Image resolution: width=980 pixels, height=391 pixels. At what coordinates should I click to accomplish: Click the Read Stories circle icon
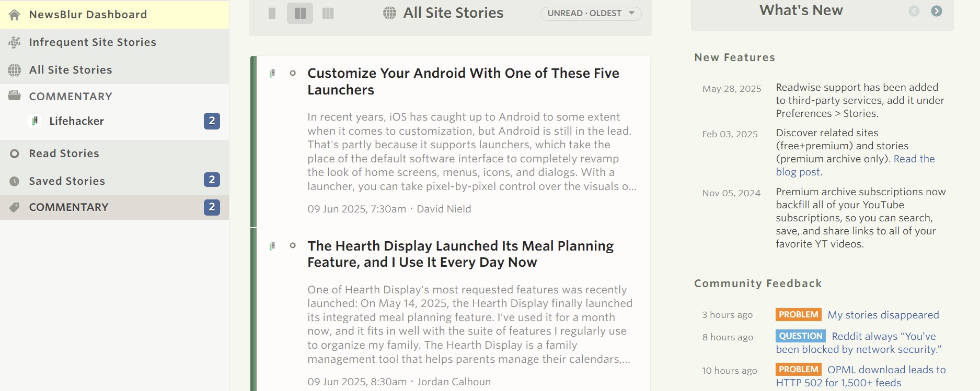pos(15,153)
